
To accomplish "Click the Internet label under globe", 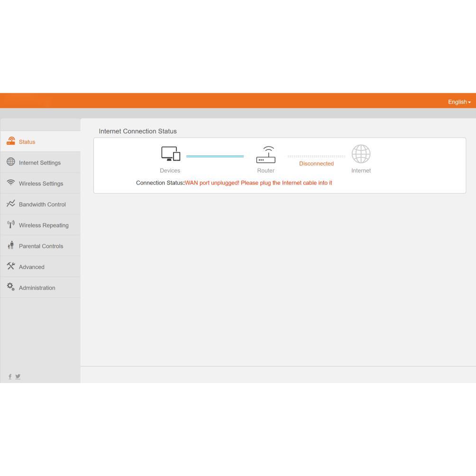I will [361, 171].
